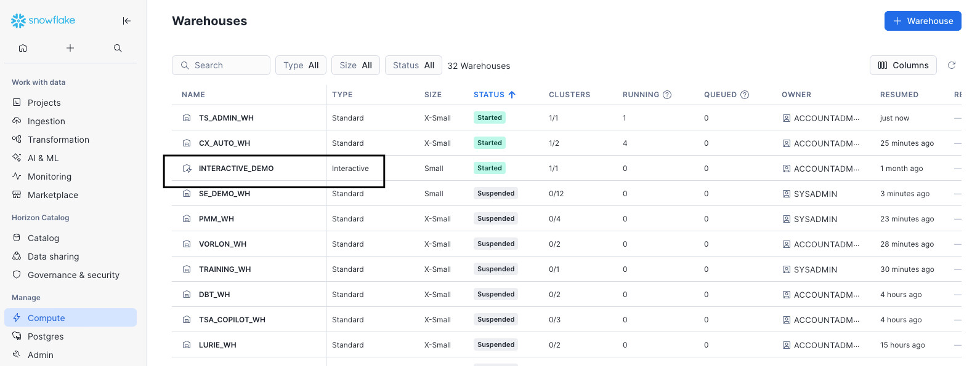Open the Size filter dropdown
This screenshot has width=980, height=366.
(x=355, y=65)
